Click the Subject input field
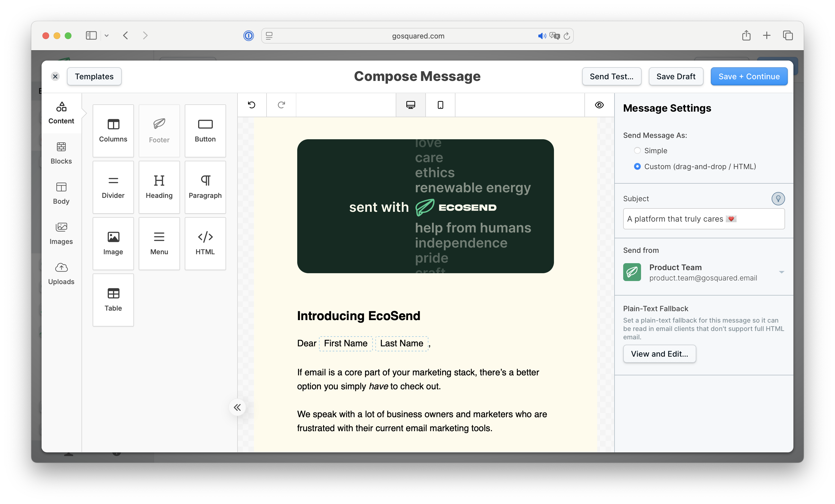Image resolution: width=835 pixels, height=504 pixels. click(x=704, y=219)
